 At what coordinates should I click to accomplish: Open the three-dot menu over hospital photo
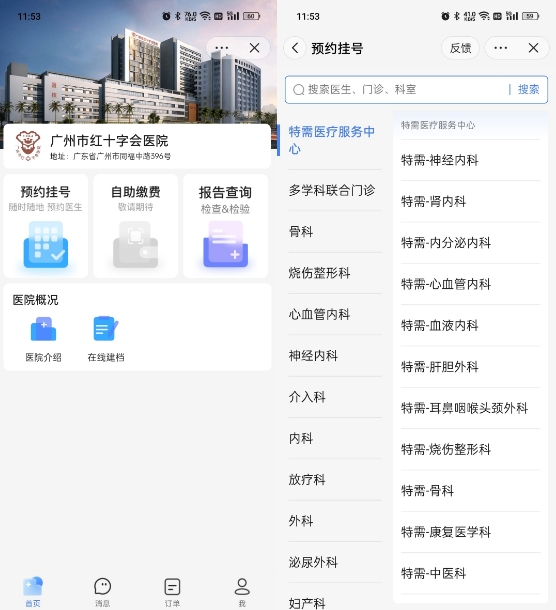(x=221, y=48)
